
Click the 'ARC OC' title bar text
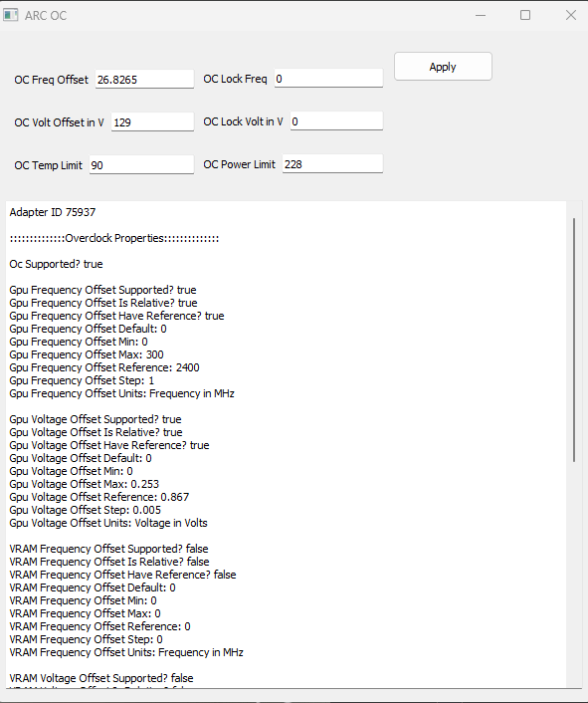pos(46,16)
